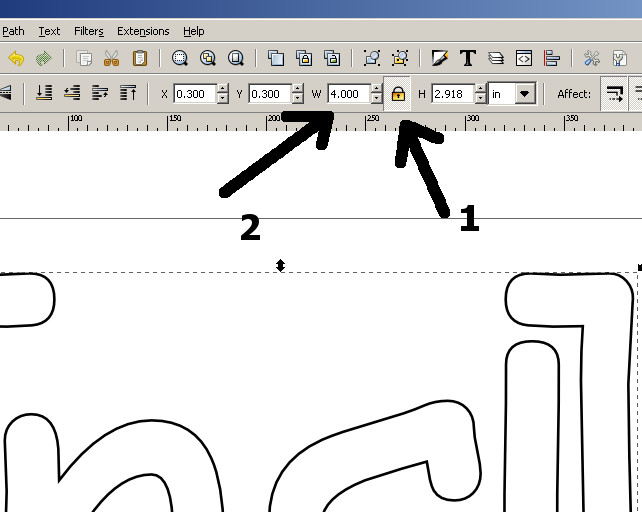Toggle the width/height ratio lock
The image size is (642, 512).
(398, 94)
